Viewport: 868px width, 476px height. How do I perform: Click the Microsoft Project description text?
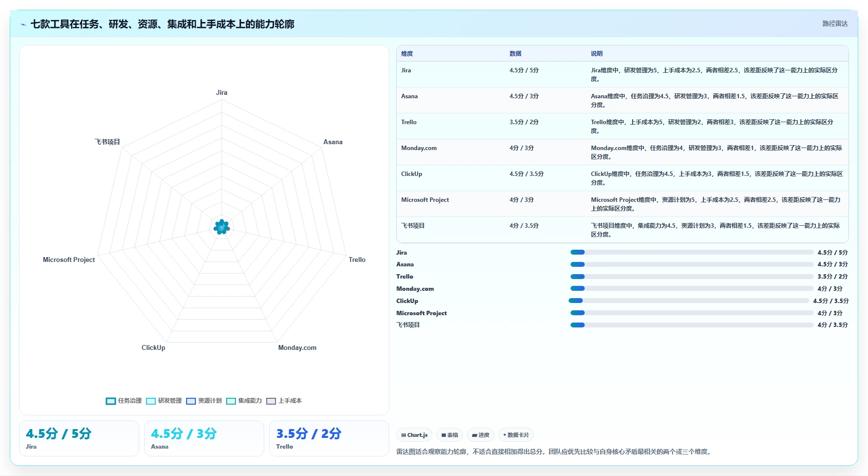pyautogui.click(x=716, y=204)
